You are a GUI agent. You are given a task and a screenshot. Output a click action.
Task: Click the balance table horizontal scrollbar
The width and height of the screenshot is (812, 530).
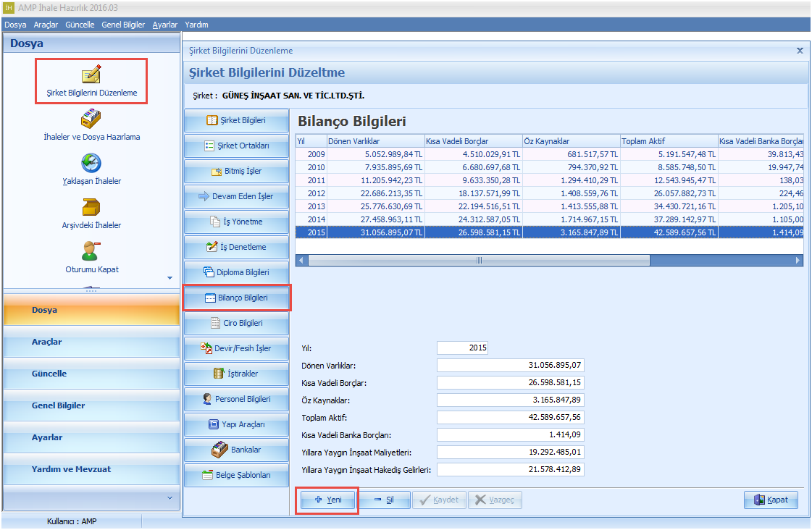[478, 260]
